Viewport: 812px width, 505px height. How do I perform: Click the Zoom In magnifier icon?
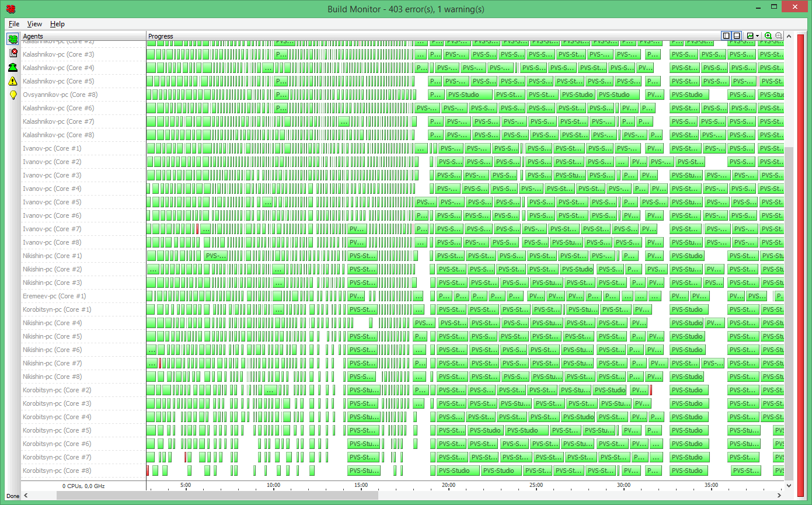768,36
